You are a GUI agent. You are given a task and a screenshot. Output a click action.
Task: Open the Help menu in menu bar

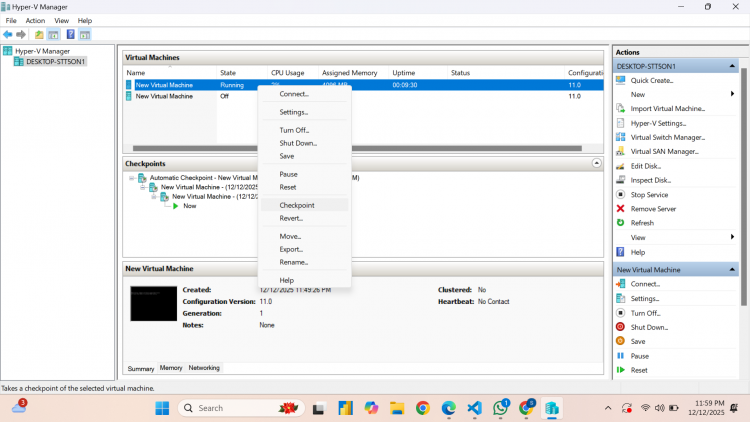click(x=85, y=21)
